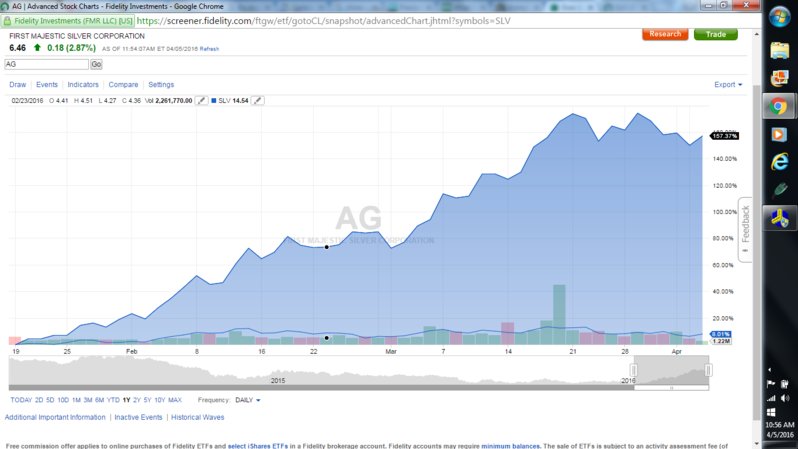798x449 pixels.
Task: Click the 1.22M volume label on axis
Action: coord(721,341)
